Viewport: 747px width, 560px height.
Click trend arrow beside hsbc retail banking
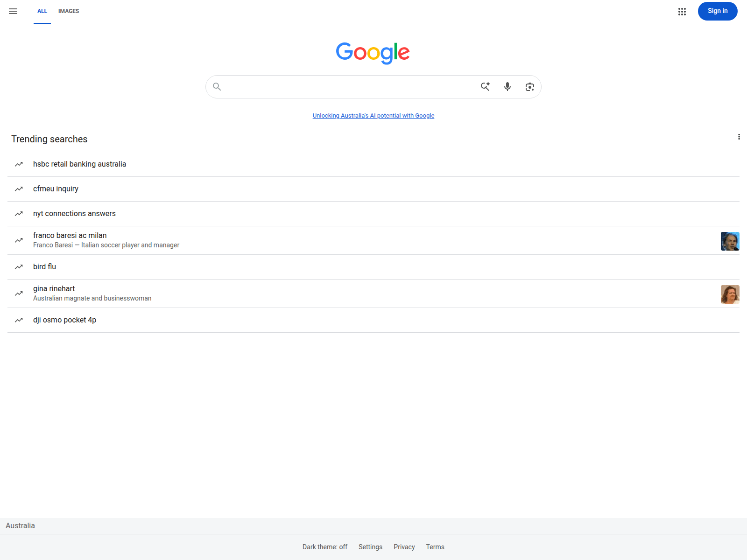click(x=19, y=164)
